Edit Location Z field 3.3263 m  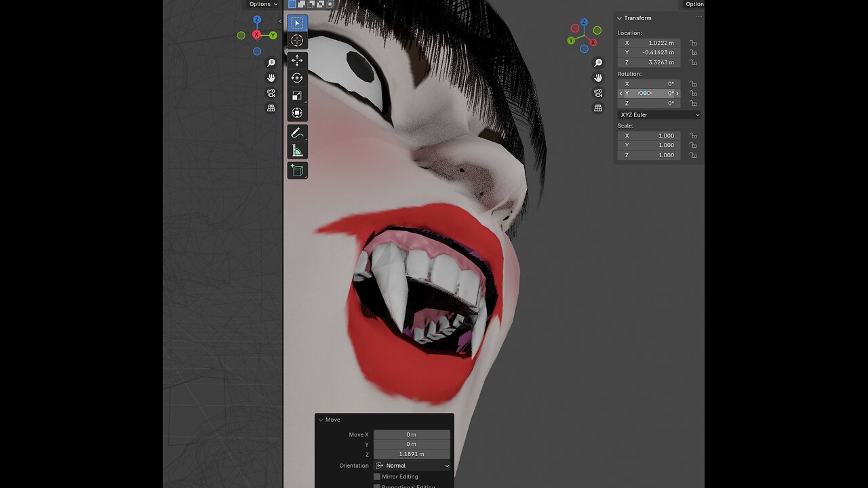click(x=648, y=62)
